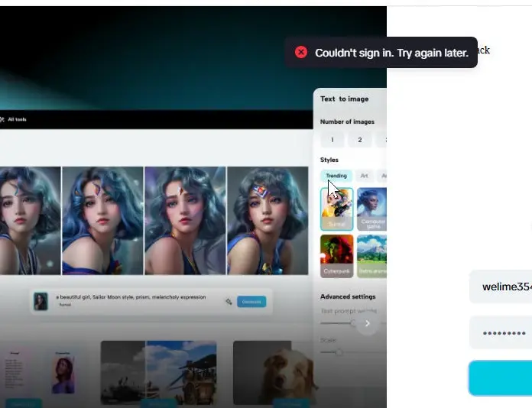The width and height of the screenshot is (532, 408).
Task: Select 1 under Number of images
Action: click(332, 140)
